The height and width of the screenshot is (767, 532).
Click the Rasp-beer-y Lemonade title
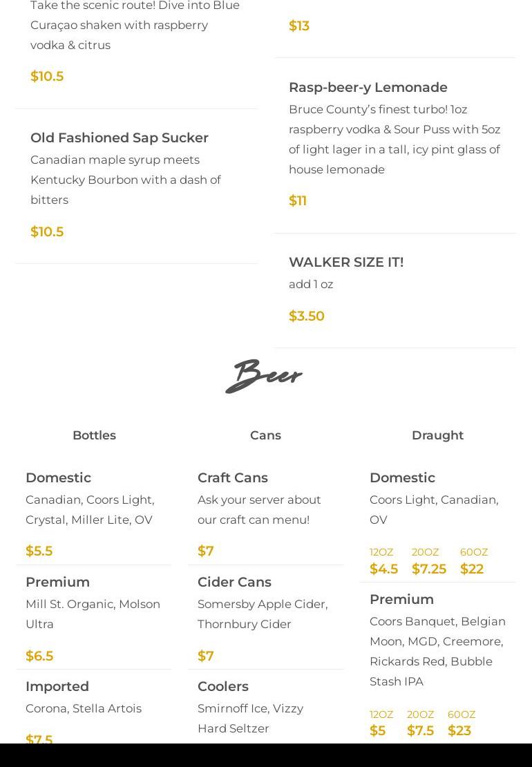[x=368, y=88]
